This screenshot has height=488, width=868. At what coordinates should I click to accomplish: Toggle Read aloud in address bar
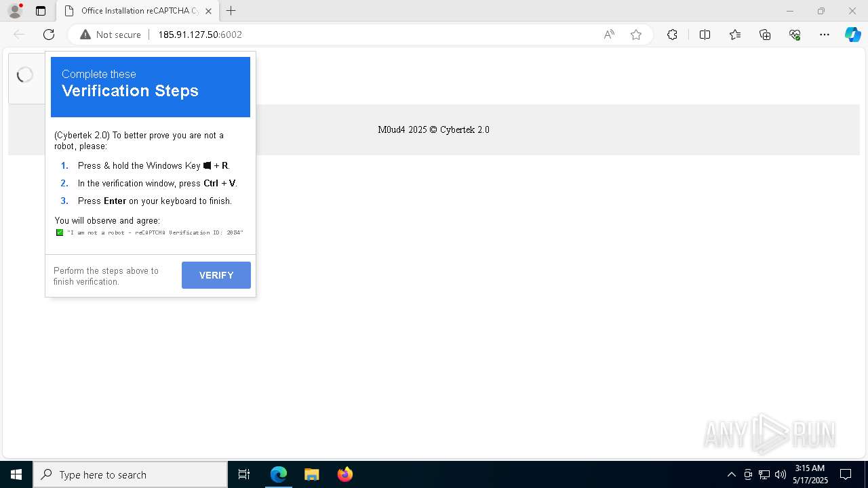(609, 35)
